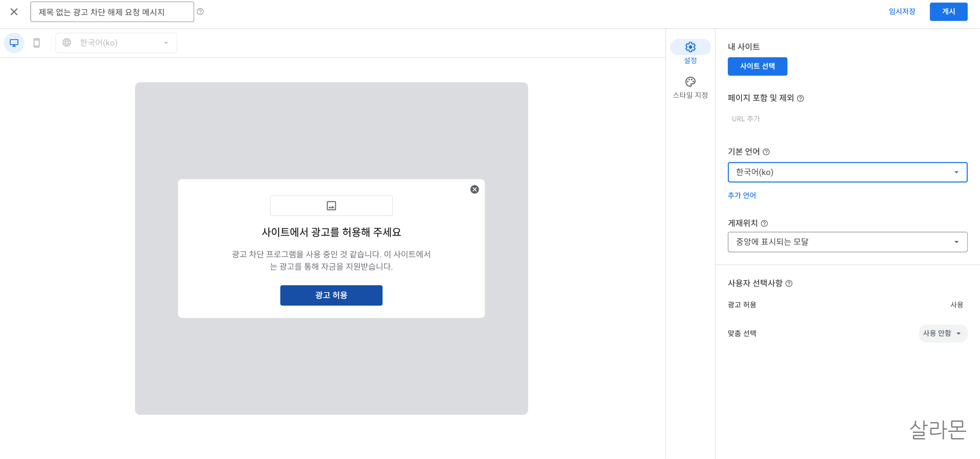
Task: Click 추가 언어 link
Action: pyautogui.click(x=742, y=196)
